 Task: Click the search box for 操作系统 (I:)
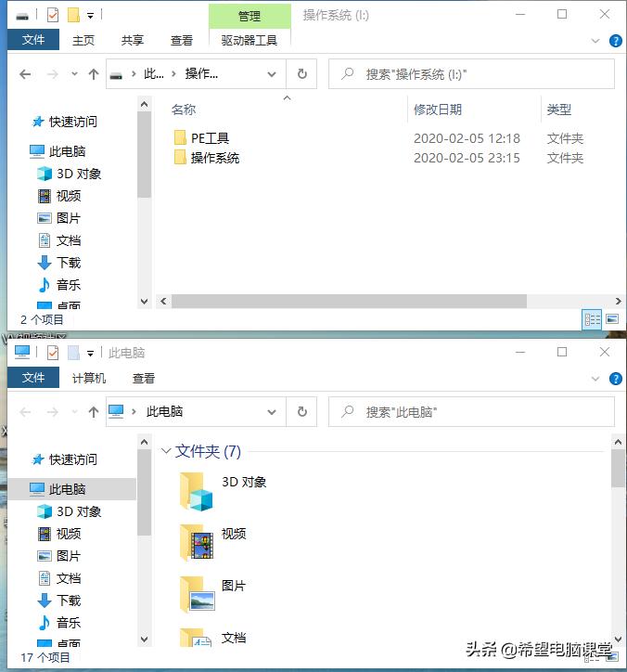471,74
